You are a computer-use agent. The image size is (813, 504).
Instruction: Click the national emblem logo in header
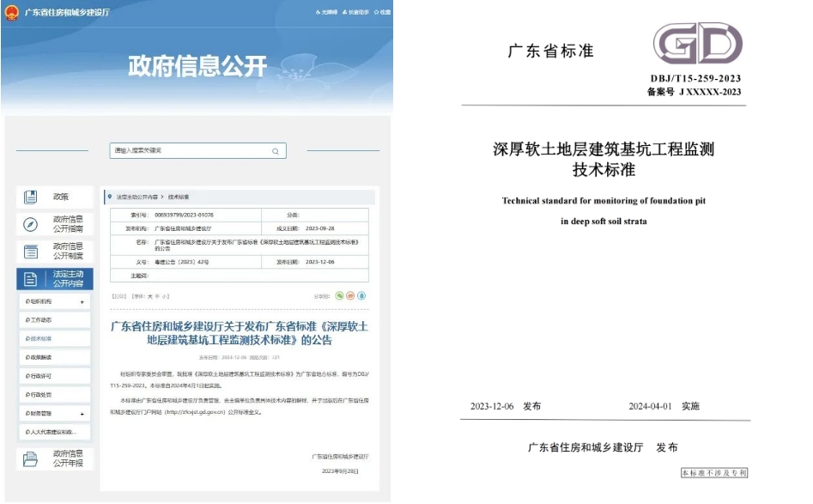point(11,12)
